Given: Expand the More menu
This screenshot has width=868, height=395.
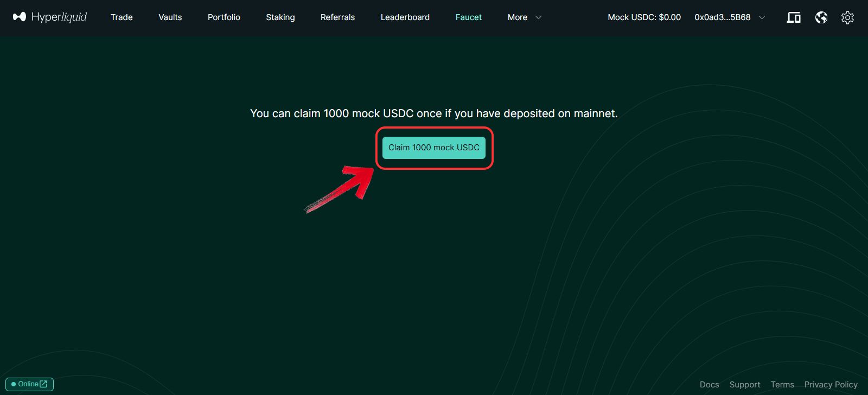Looking at the screenshot, I should (x=525, y=17).
